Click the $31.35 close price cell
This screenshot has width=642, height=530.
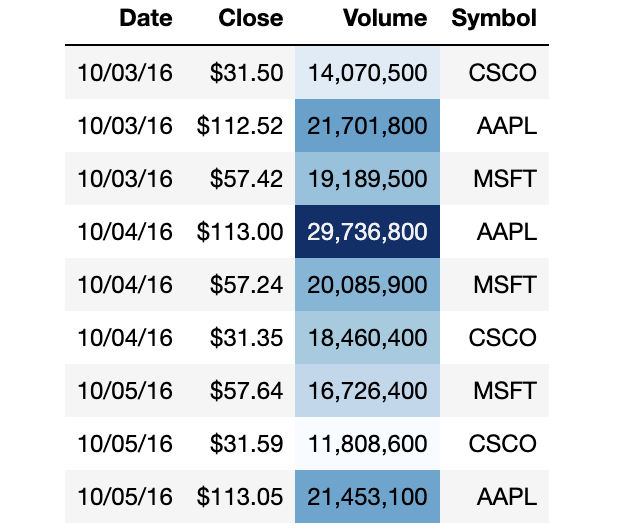[x=247, y=338]
